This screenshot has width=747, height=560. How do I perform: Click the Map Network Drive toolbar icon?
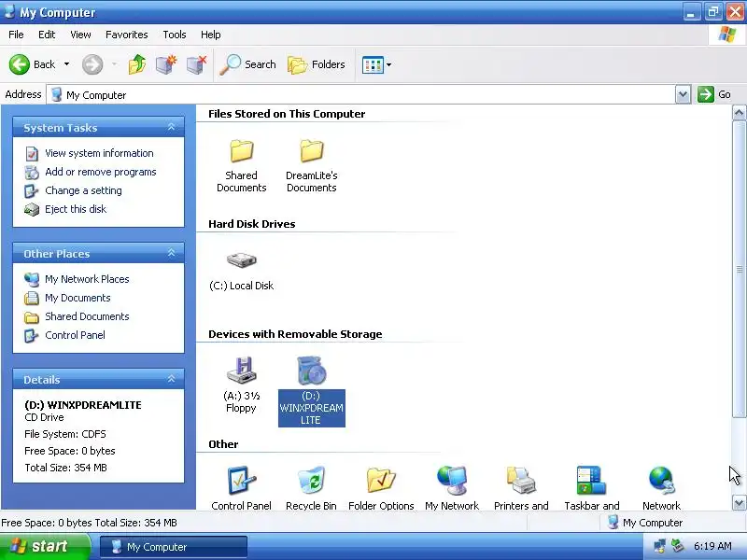[166, 64]
